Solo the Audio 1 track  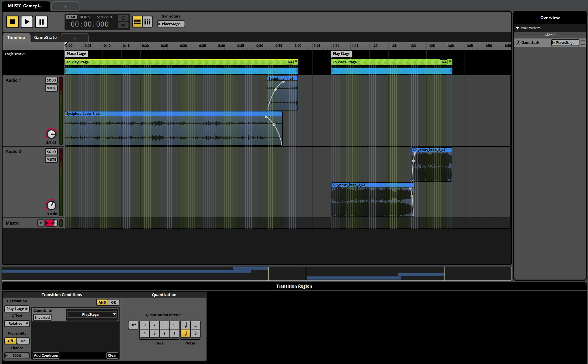point(51,80)
